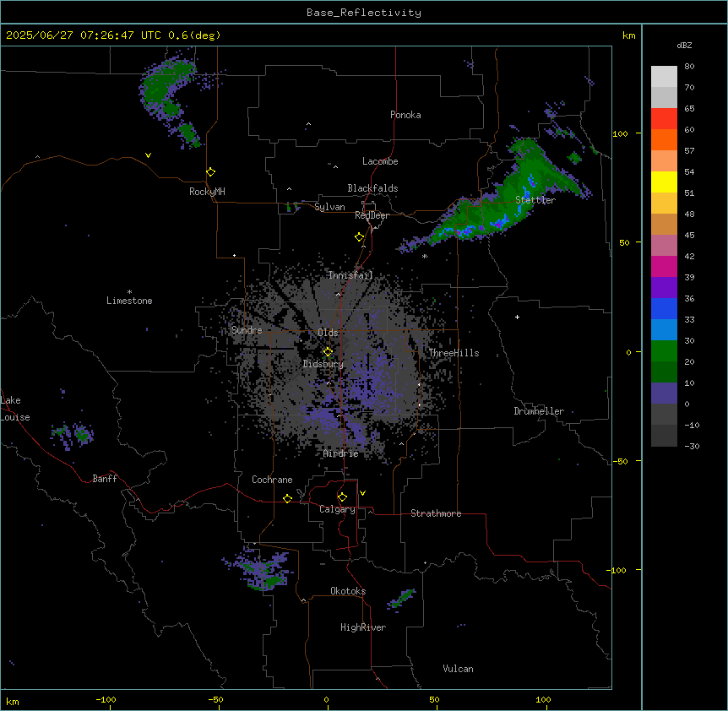
Task: Click the Drumheller city label
Action: click(x=539, y=411)
